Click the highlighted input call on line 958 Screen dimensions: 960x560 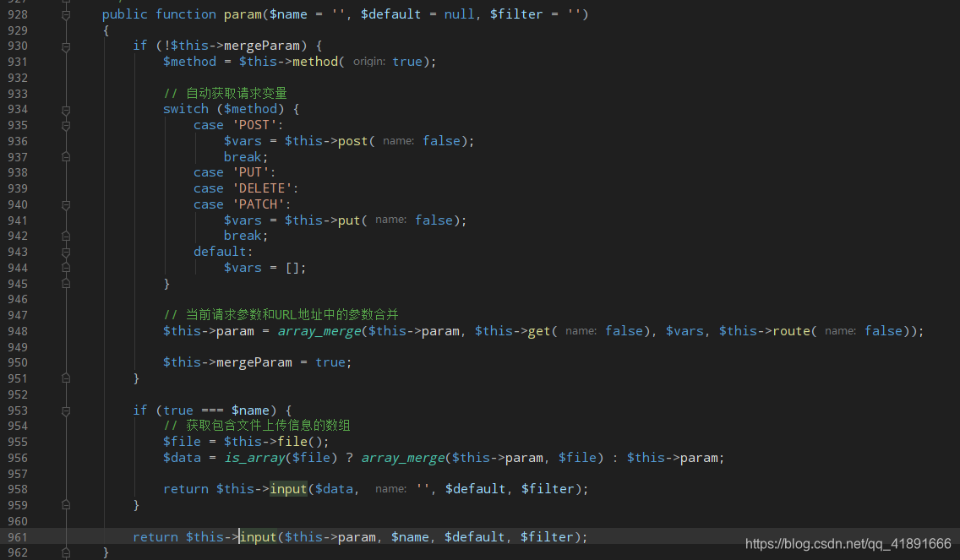(x=288, y=489)
